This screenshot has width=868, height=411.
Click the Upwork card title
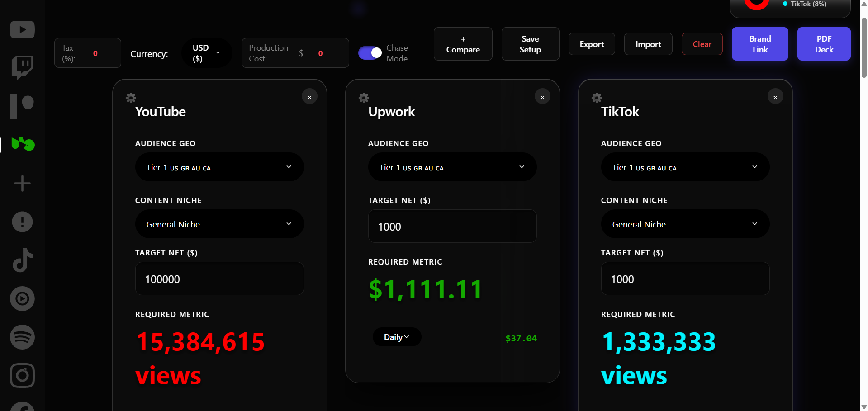tap(391, 112)
